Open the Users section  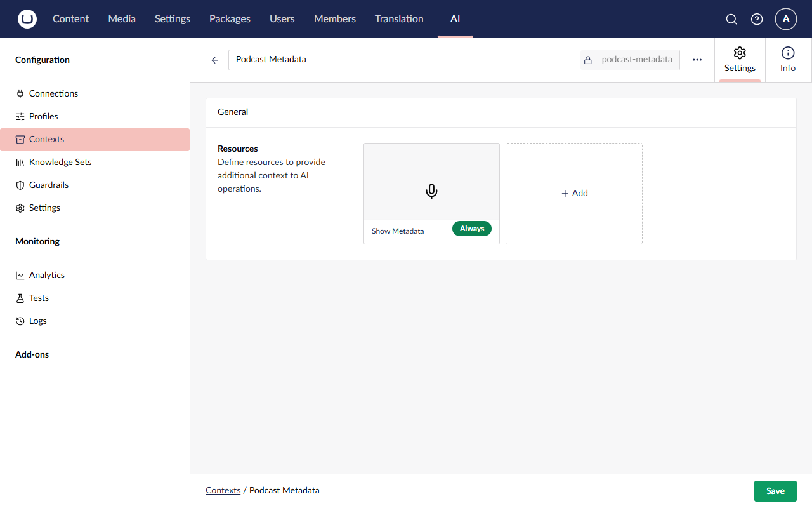[x=282, y=19]
